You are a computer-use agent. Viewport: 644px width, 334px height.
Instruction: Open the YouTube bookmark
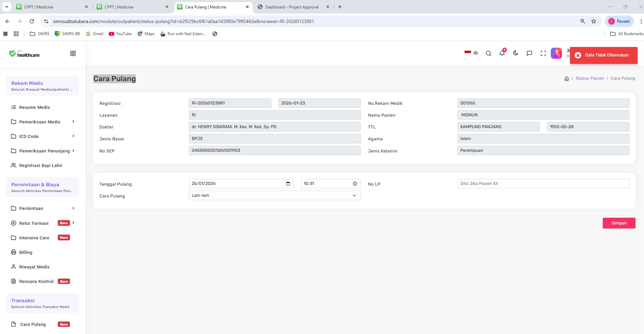(120, 34)
